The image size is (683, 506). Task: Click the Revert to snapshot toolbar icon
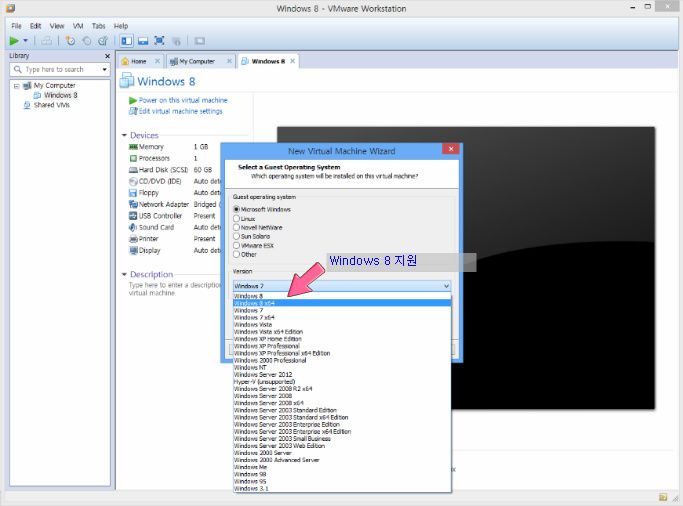coord(87,41)
